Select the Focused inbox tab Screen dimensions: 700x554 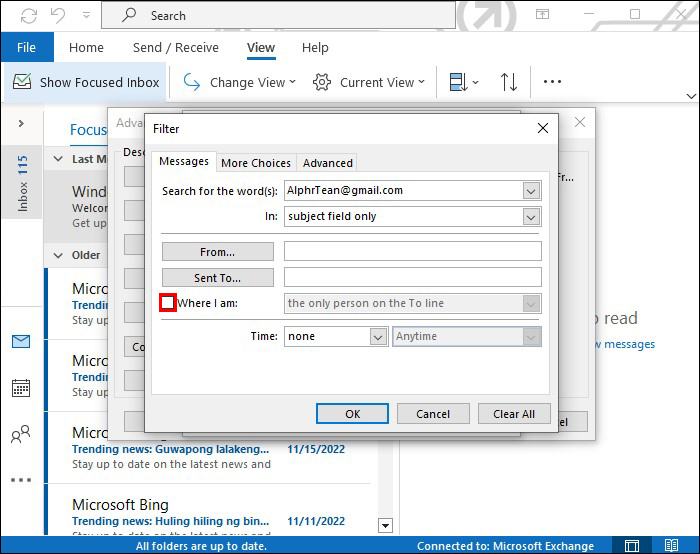[x=88, y=130]
